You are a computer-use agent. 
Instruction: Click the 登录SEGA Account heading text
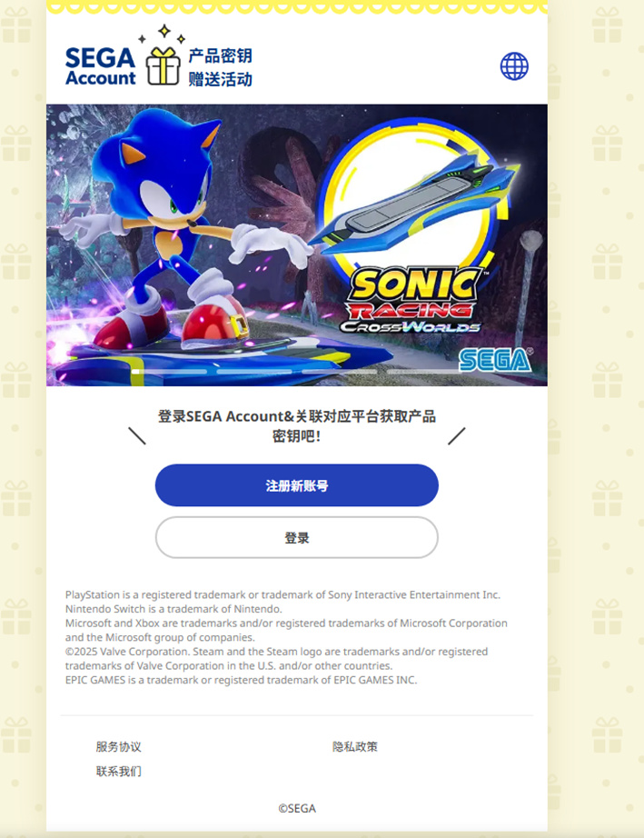(x=297, y=426)
